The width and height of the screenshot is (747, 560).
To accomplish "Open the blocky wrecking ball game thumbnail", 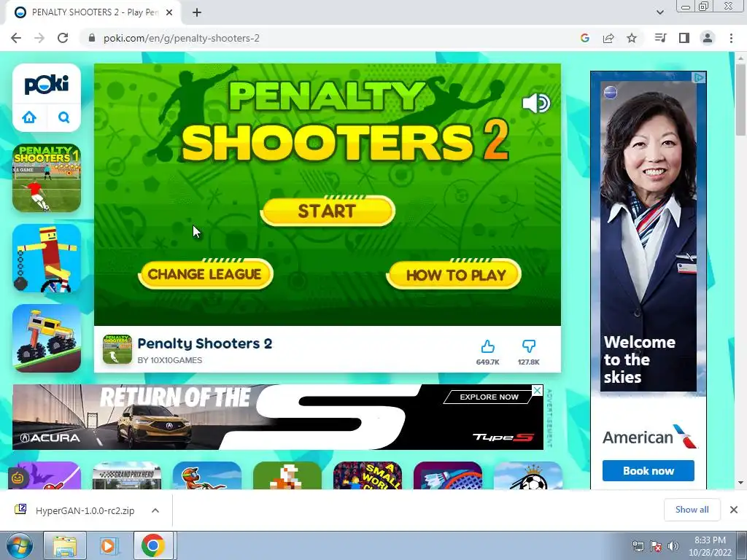I will click(46, 257).
